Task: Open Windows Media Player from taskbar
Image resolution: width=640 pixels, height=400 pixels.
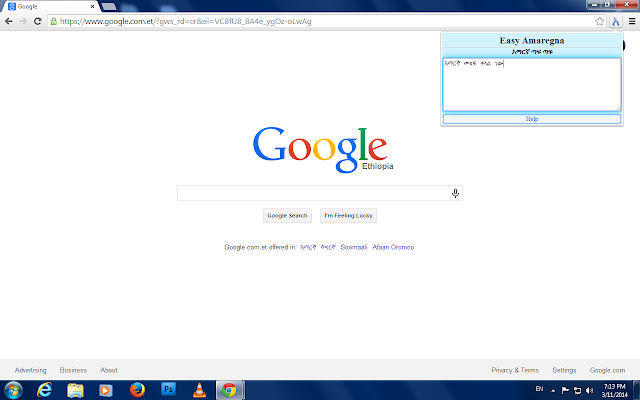Action: click(106, 390)
